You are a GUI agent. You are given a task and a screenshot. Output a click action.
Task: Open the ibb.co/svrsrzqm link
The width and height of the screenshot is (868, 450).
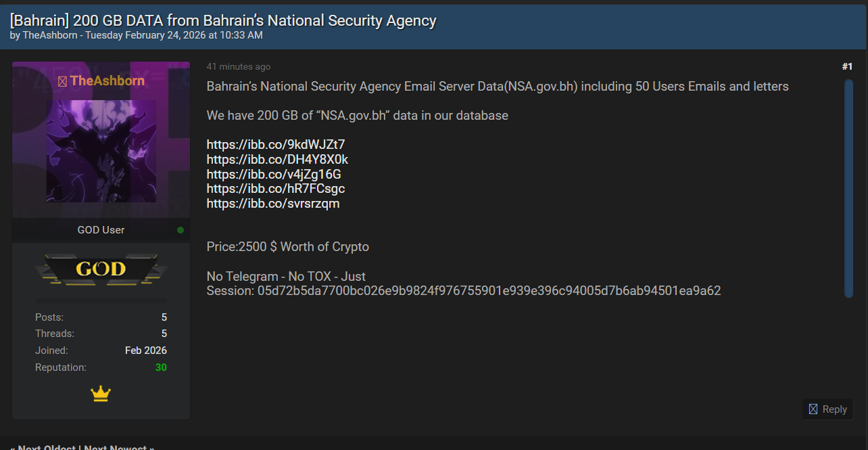[x=273, y=204]
